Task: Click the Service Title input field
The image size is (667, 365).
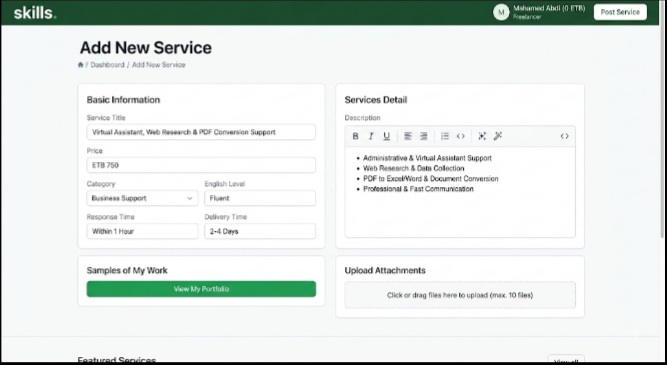Action: click(201, 132)
